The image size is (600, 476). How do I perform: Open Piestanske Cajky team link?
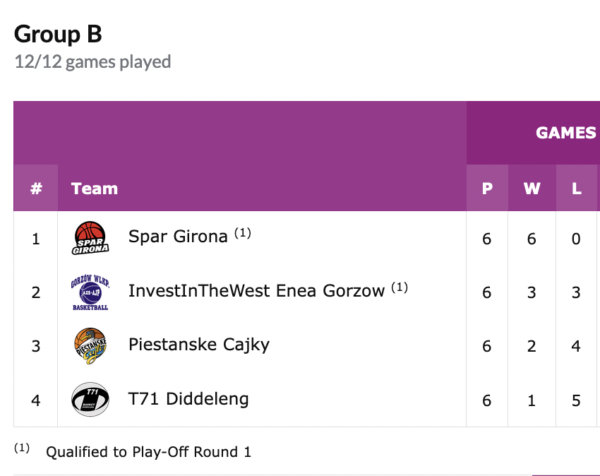[x=198, y=345]
